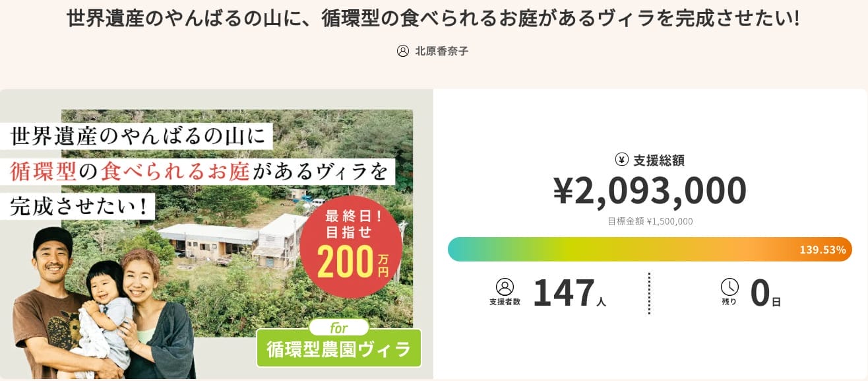
Task: Click the white "for" pill label
Action: point(339,327)
